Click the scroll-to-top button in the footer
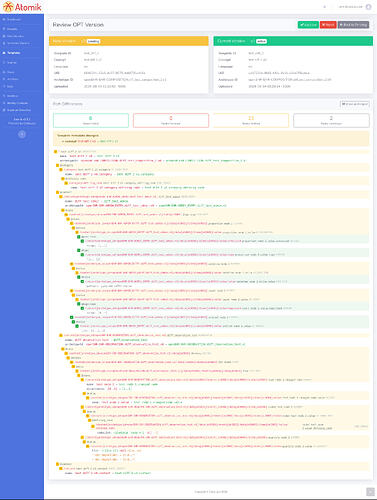This screenshot has width=377, height=500. tap(370, 491)
